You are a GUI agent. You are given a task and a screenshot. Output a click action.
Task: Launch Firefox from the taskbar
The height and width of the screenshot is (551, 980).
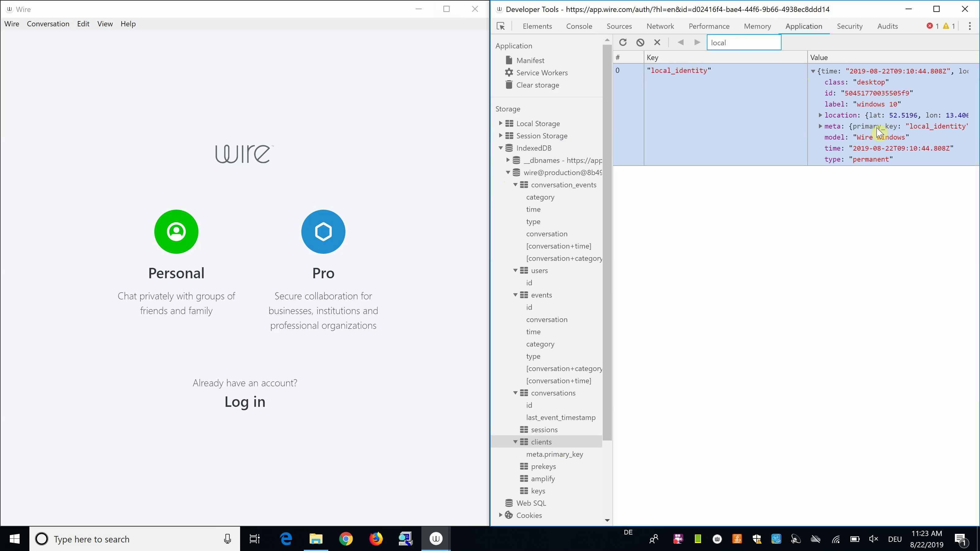coord(376,539)
